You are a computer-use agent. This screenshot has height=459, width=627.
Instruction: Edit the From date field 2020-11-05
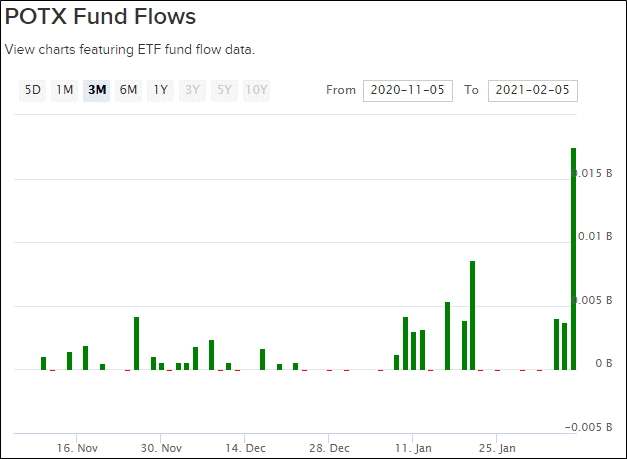[x=408, y=91]
